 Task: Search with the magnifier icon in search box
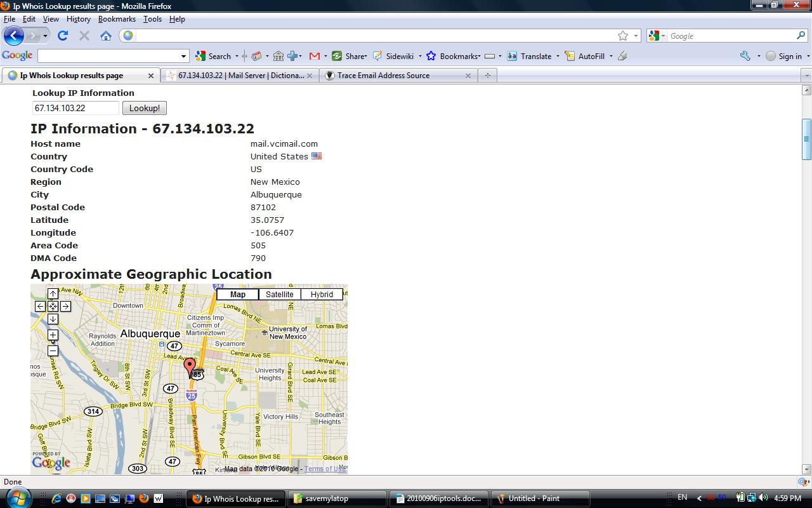801,36
